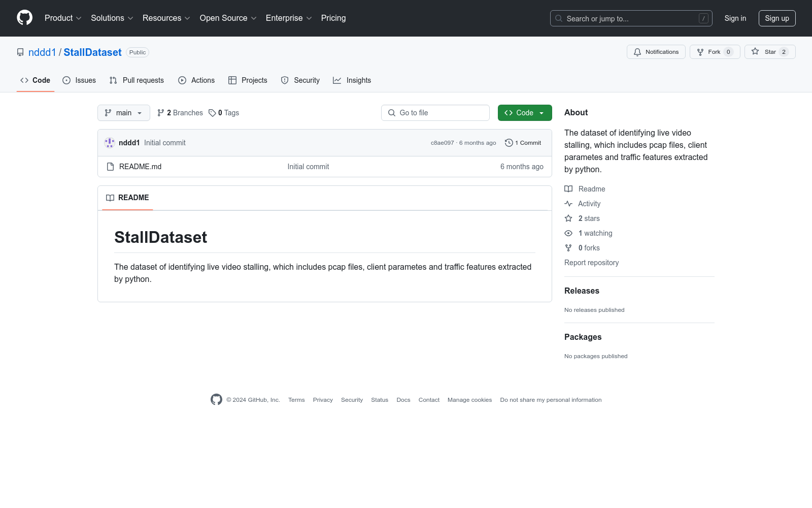
Task: Open the Actions tab
Action: [x=196, y=80]
